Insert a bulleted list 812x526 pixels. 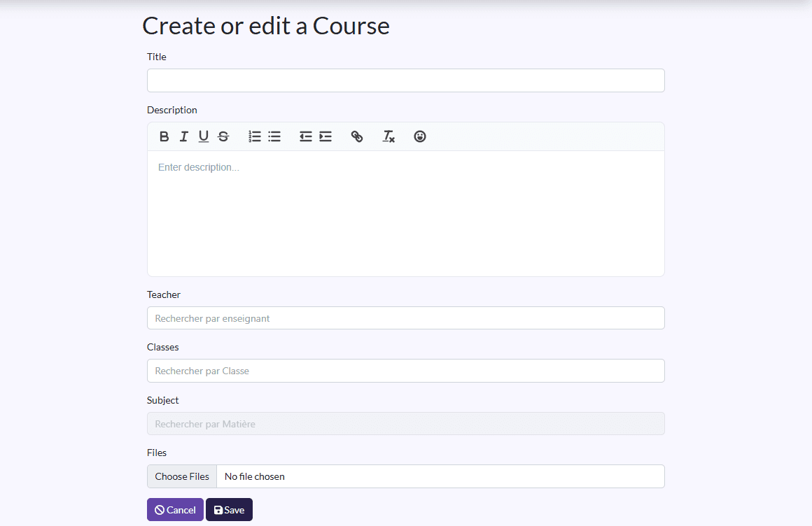tap(274, 136)
